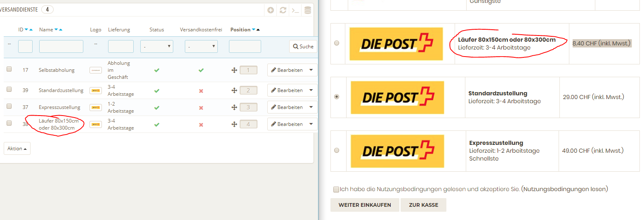Click the 8.40 CHF price text
This screenshot has height=220, width=644.
coord(602,43)
